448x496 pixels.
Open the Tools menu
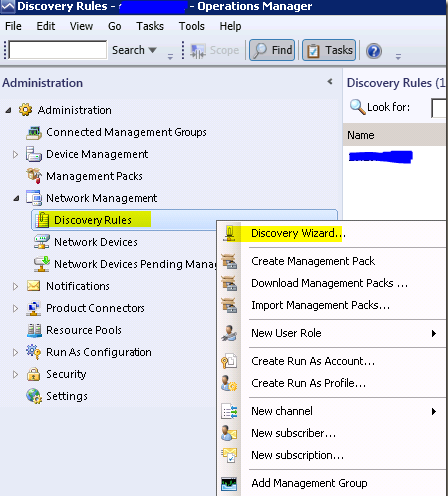coord(192,26)
